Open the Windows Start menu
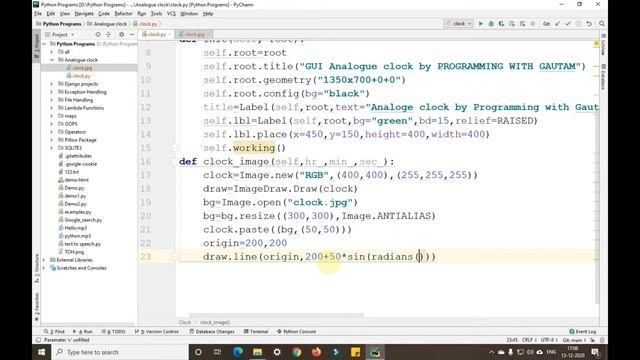The height and width of the screenshot is (360, 640). click(x=42, y=352)
